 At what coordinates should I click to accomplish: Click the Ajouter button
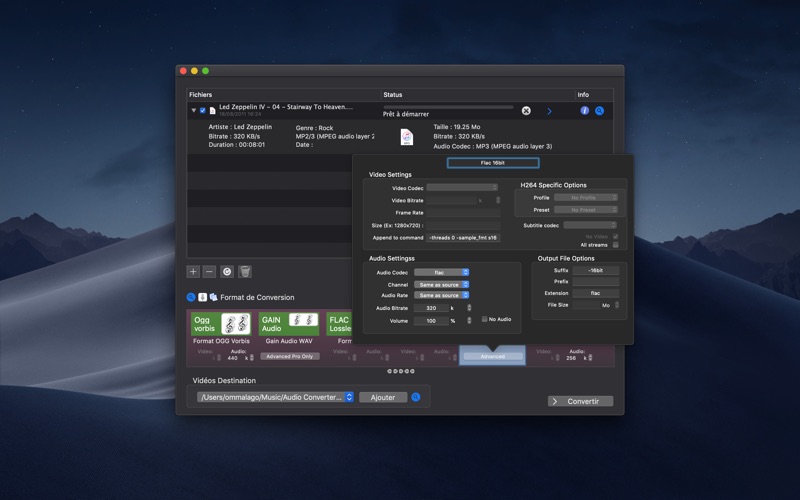pos(383,397)
